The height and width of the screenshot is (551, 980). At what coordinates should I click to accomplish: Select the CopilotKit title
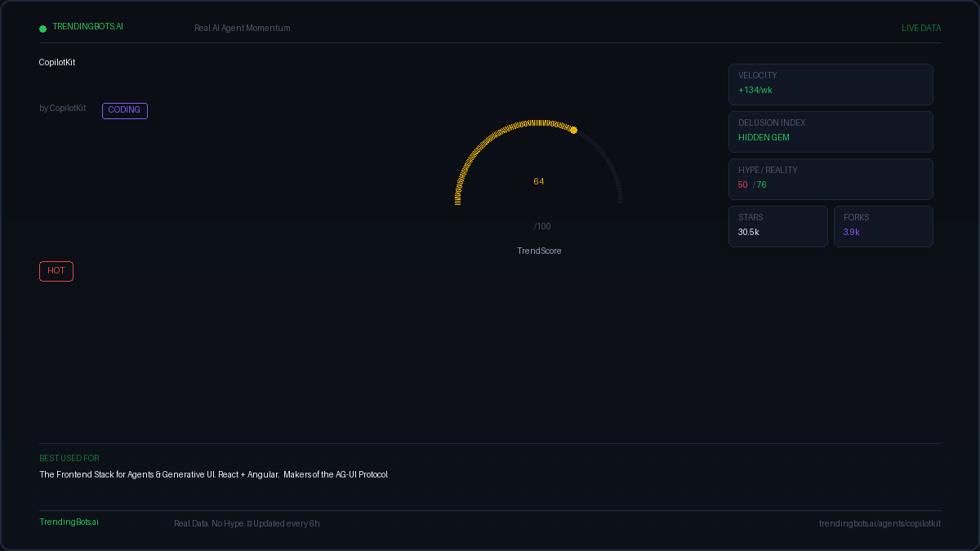pos(57,63)
